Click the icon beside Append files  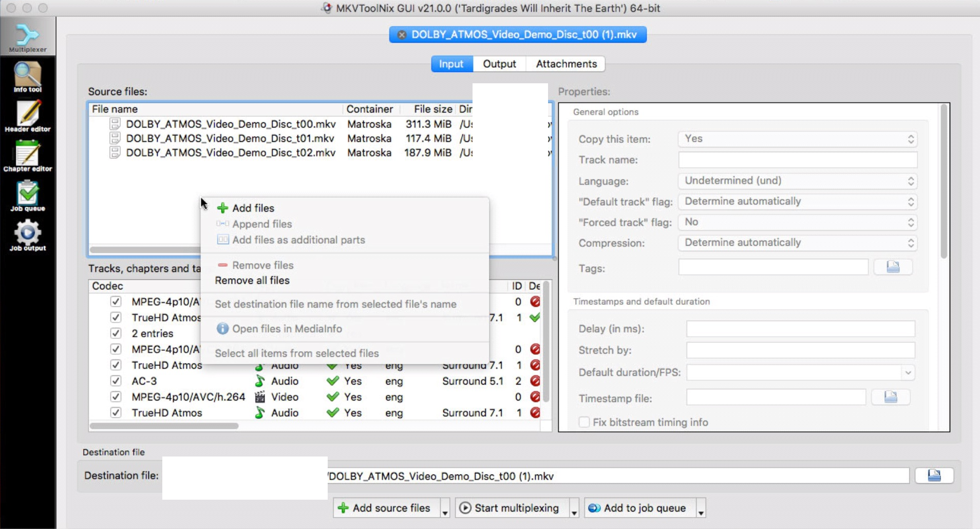[222, 224]
